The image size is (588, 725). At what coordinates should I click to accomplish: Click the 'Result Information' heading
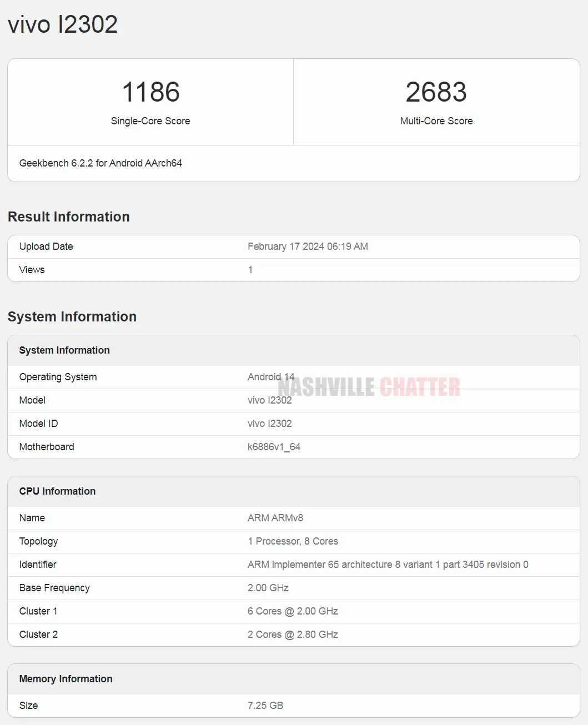[x=69, y=217]
